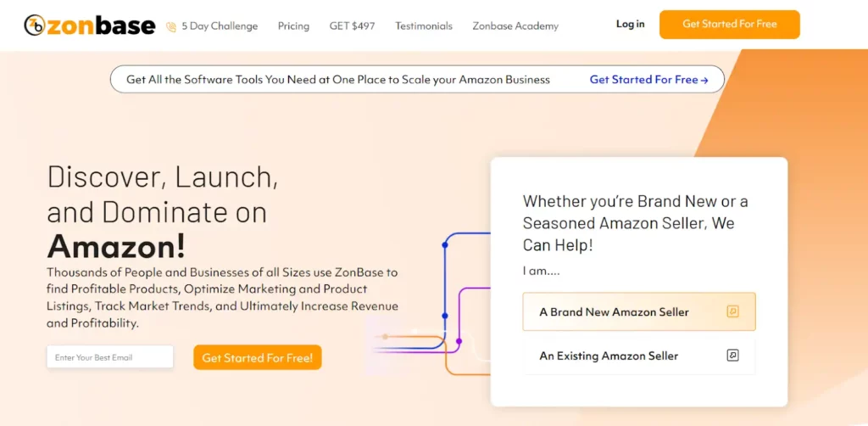Viewport: 868px width, 426px height.
Task: Focus the Enter Your Best Email field
Action: click(x=110, y=357)
